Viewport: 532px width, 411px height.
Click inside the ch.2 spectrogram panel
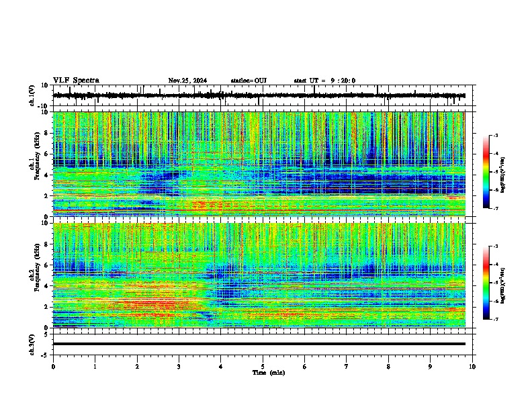[259, 275]
